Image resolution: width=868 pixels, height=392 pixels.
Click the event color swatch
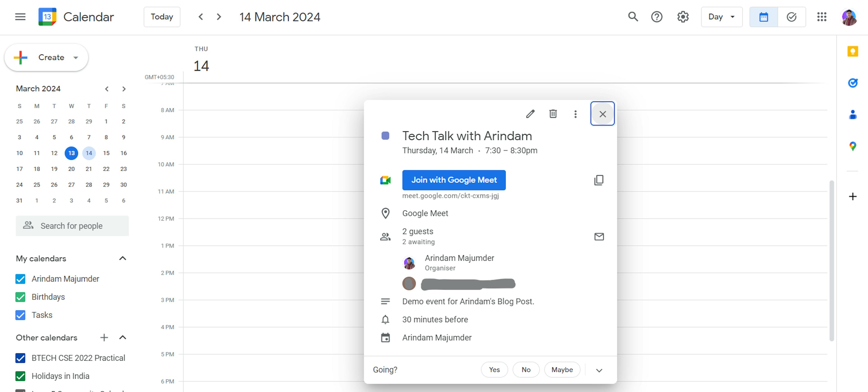pos(385,136)
